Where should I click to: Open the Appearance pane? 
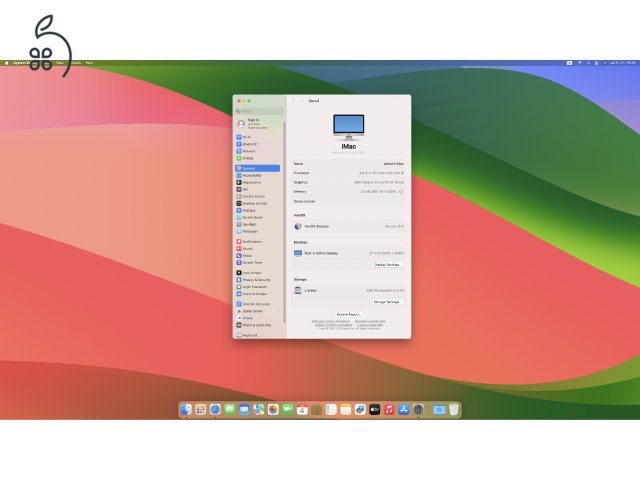(258, 182)
